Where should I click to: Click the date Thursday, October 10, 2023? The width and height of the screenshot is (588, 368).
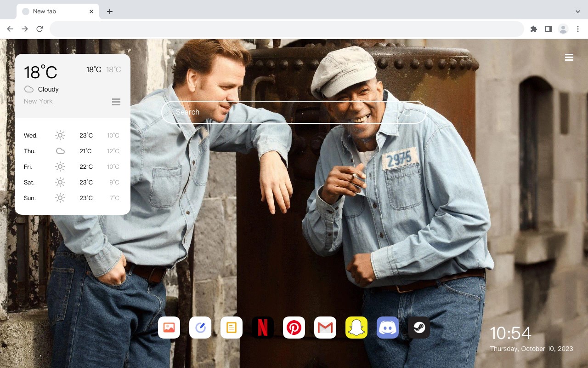pyautogui.click(x=531, y=349)
